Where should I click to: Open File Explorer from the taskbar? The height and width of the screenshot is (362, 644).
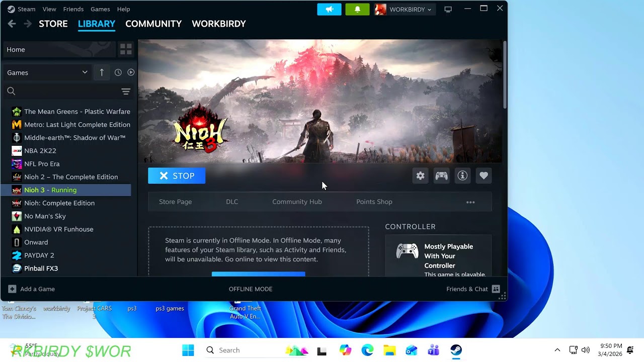point(389,350)
